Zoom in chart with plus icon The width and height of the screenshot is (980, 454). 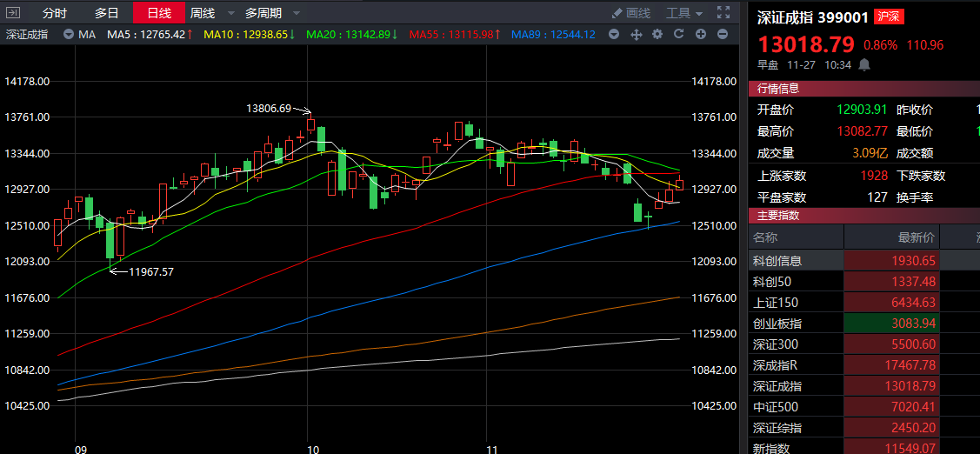[700, 35]
